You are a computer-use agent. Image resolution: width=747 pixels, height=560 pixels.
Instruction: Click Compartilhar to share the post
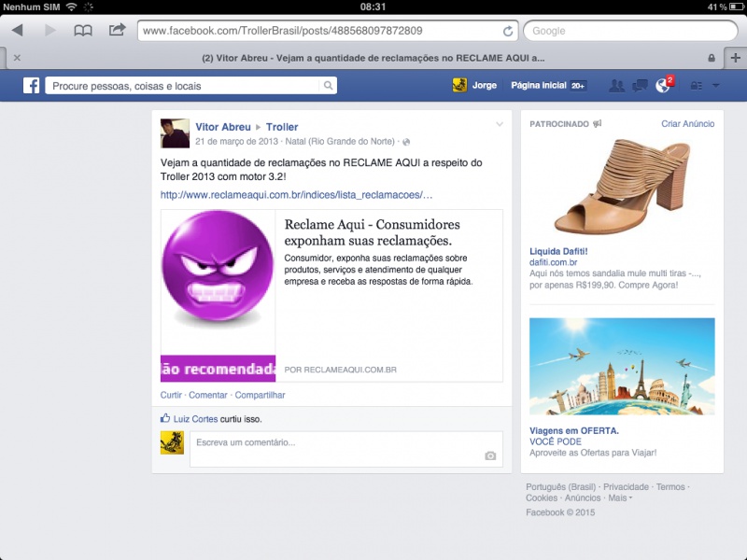[x=261, y=395]
